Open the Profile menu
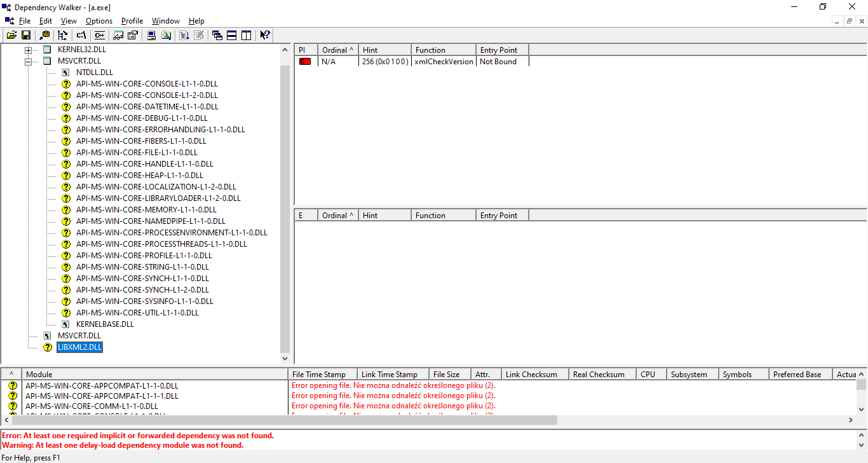 tap(132, 21)
